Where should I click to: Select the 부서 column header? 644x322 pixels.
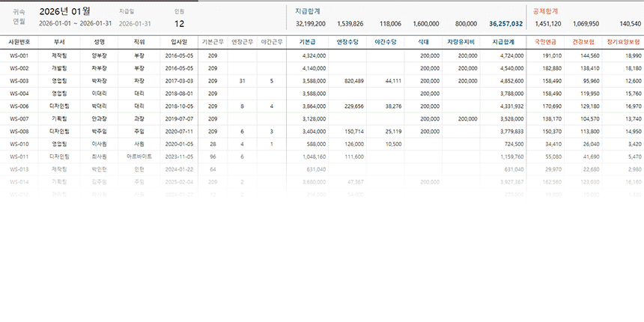[x=59, y=42]
